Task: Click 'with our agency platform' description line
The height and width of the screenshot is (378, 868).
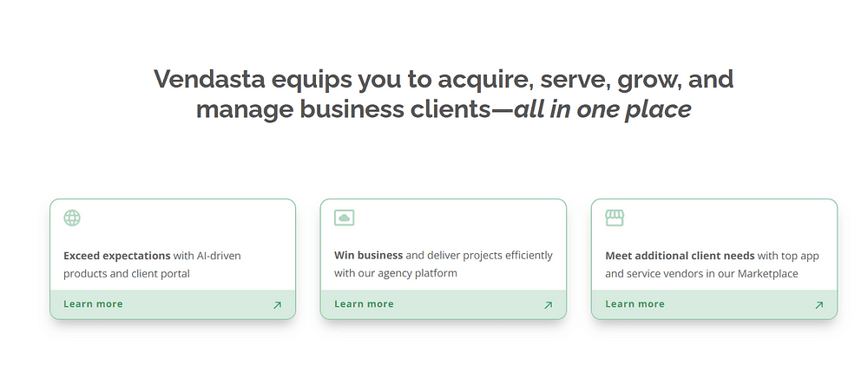Action: tap(395, 273)
